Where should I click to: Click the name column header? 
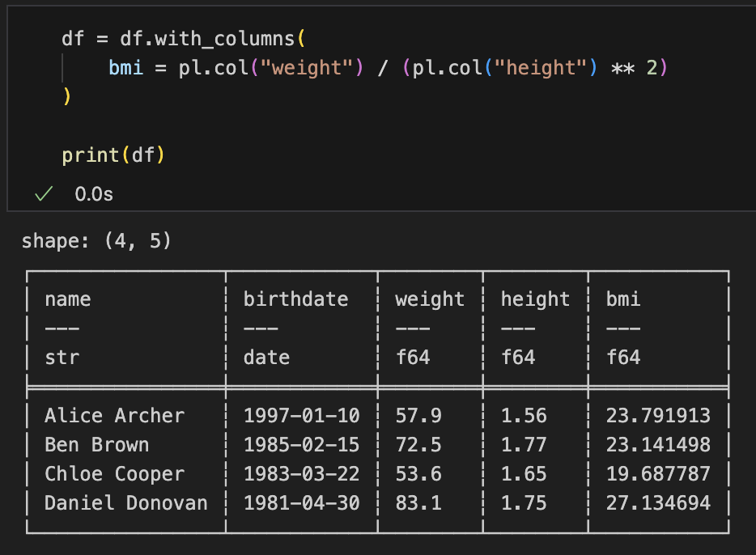[x=68, y=299]
